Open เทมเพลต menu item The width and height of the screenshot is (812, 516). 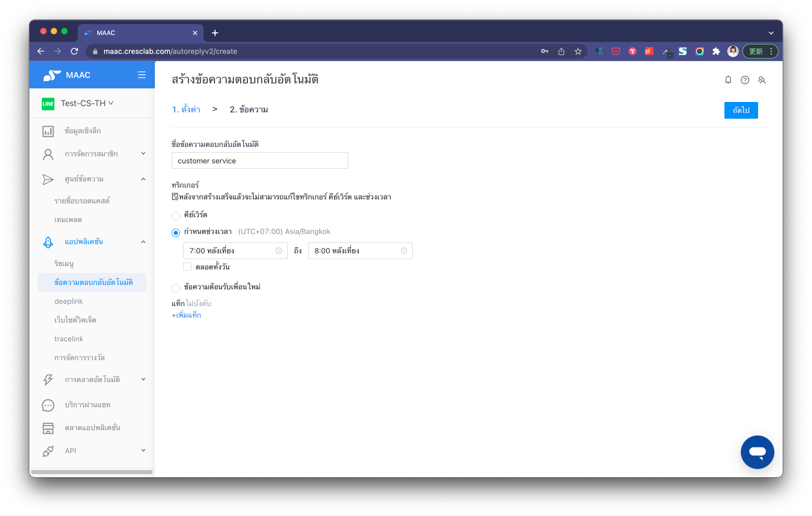coord(68,220)
